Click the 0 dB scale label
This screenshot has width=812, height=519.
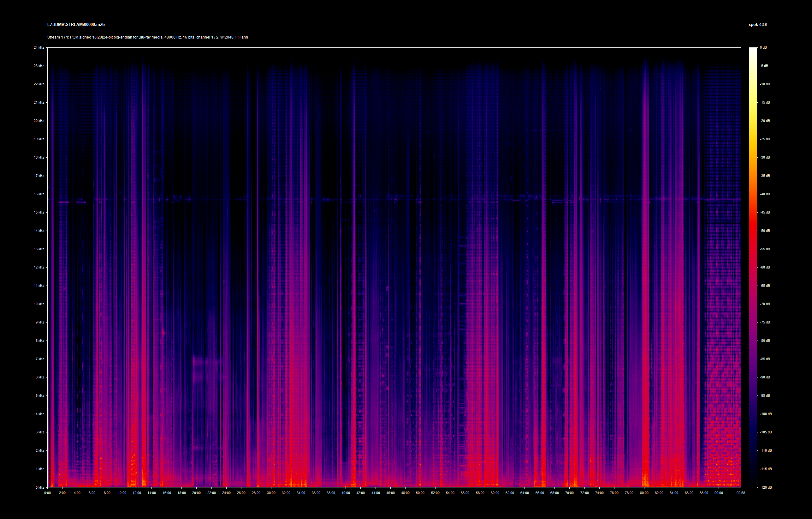[x=763, y=48]
